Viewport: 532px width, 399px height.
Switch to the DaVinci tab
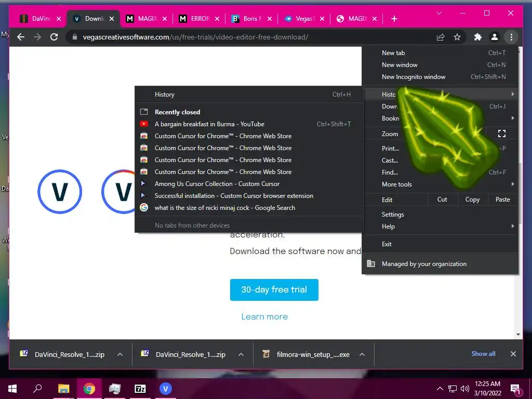pyautogui.click(x=41, y=19)
